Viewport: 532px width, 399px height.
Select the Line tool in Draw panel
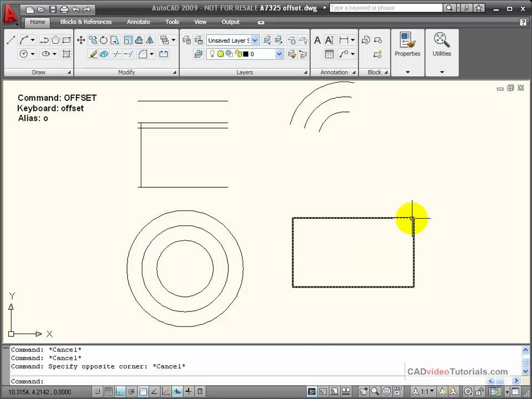pyautogui.click(x=11, y=40)
